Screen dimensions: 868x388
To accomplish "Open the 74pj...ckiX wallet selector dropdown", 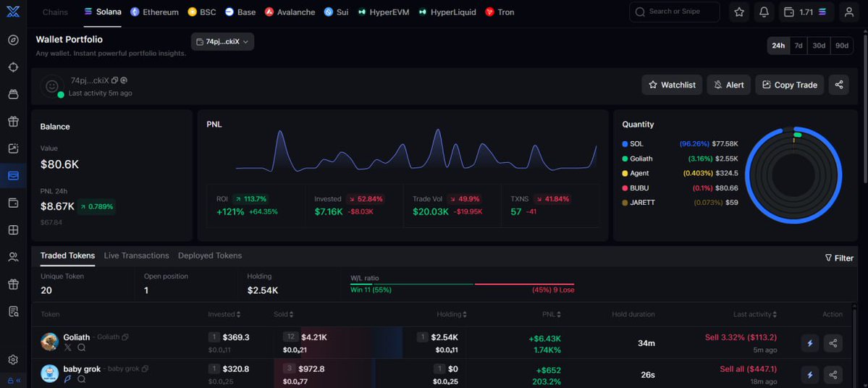I will [x=222, y=41].
